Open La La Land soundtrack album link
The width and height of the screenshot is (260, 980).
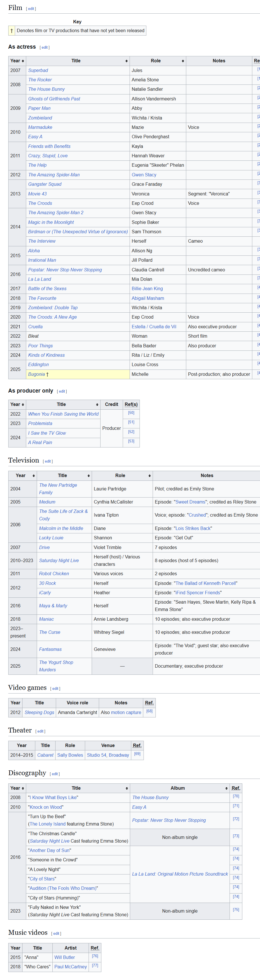coord(180,874)
